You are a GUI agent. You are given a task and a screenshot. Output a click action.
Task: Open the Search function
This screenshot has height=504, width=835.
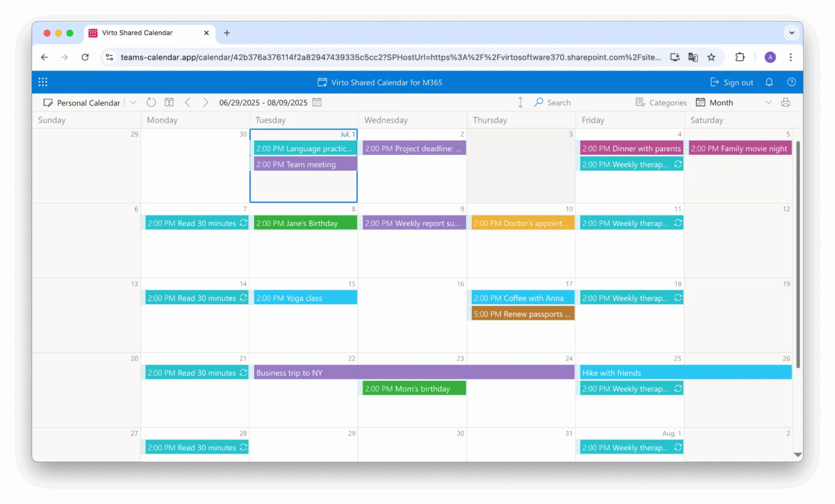tap(553, 102)
